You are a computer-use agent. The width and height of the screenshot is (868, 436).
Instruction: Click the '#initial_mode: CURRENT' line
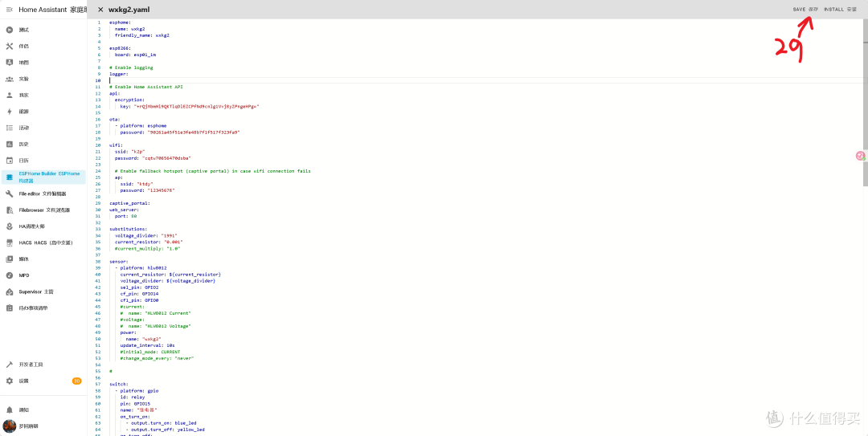pos(150,352)
